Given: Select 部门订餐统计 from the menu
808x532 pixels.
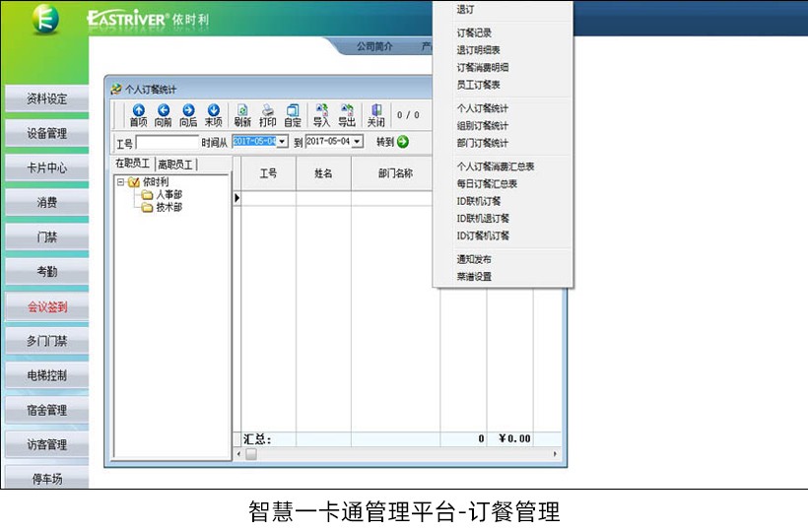Looking at the screenshot, I should tap(483, 143).
